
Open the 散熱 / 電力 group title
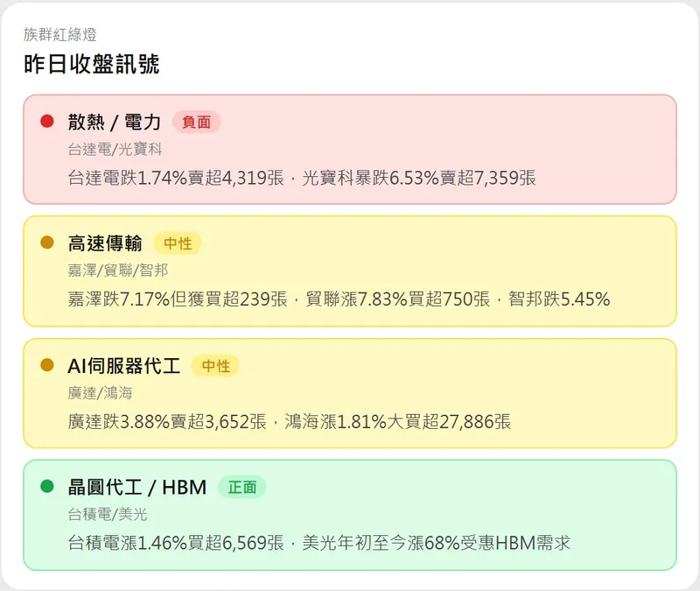point(115,123)
